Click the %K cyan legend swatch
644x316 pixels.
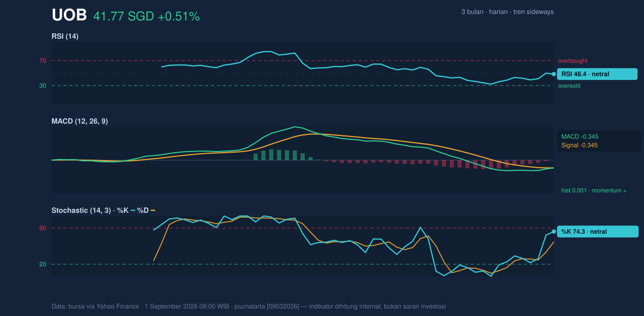click(x=133, y=210)
